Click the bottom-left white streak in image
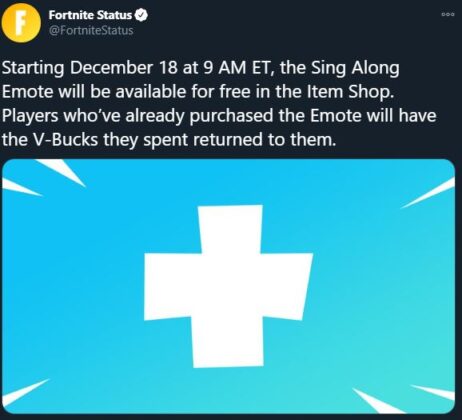This screenshot has width=462, height=420. pos(25,392)
